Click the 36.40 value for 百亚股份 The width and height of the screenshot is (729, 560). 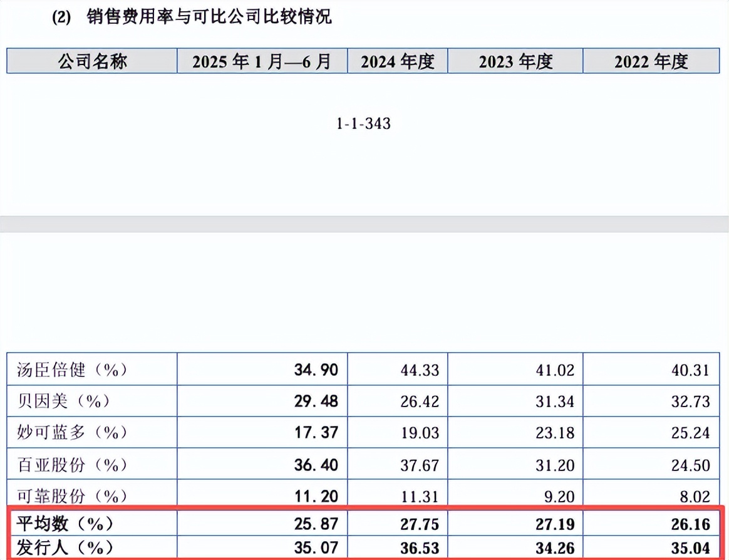coord(316,465)
